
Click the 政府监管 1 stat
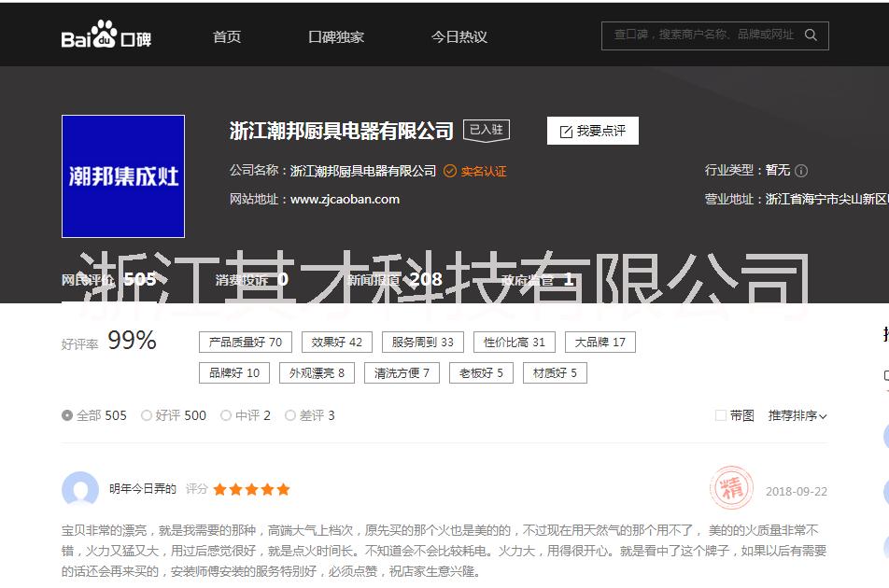[538, 279]
